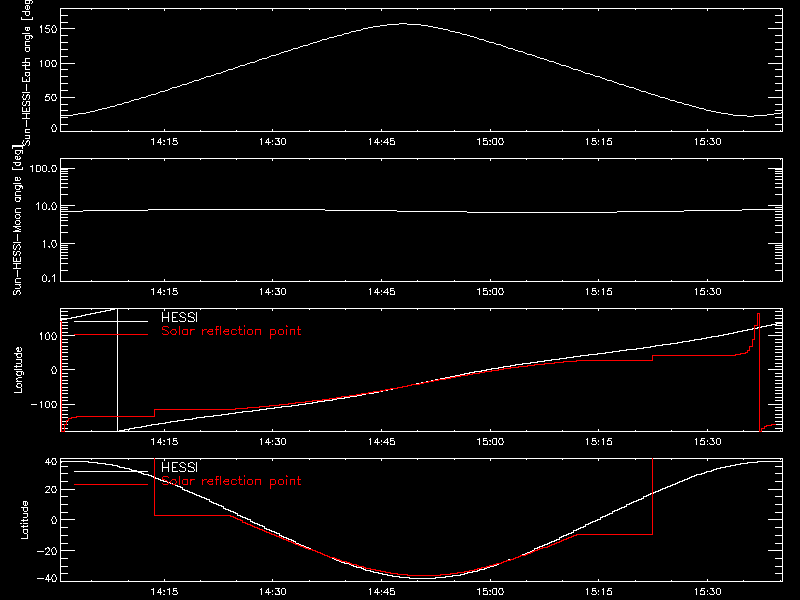Click 14:45 time label under Moon angle plot
Screen dimensions: 800x600
point(382,292)
